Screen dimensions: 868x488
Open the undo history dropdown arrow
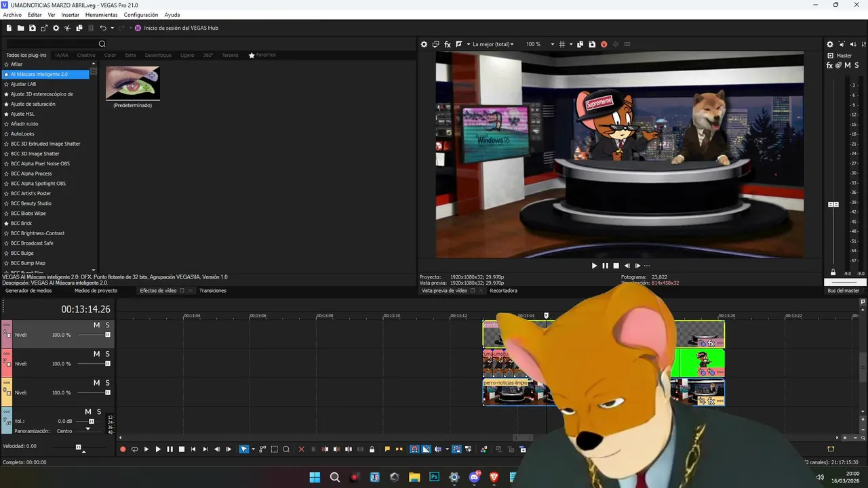(x=112, y=28)
